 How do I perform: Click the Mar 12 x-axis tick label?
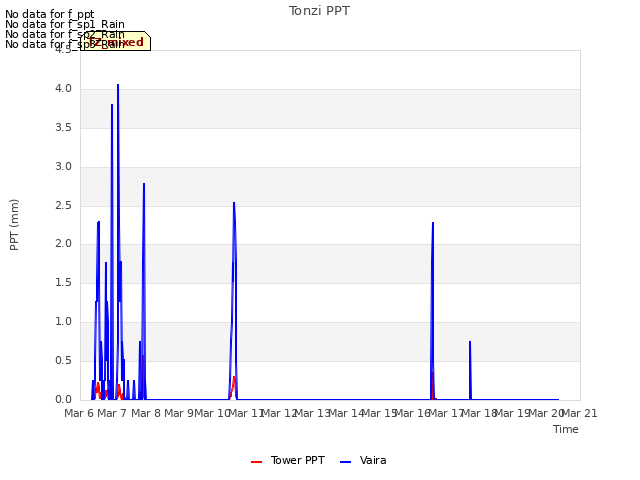279,413
